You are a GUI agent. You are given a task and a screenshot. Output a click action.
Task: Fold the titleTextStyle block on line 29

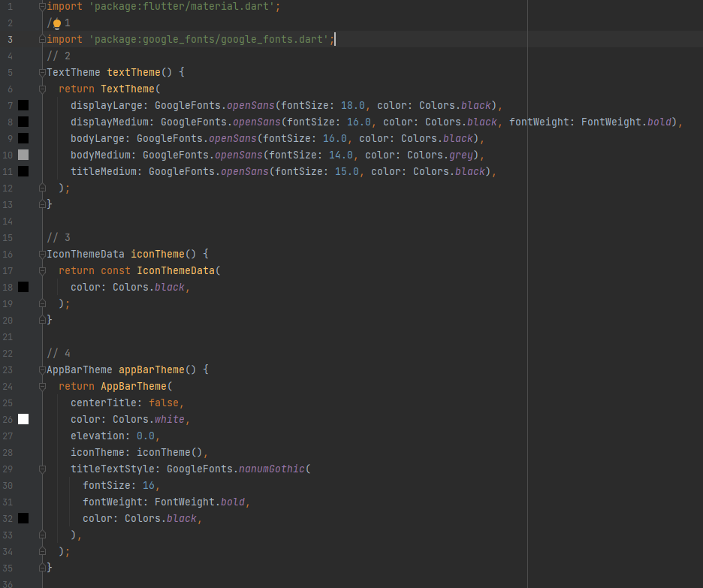point(42,469)
